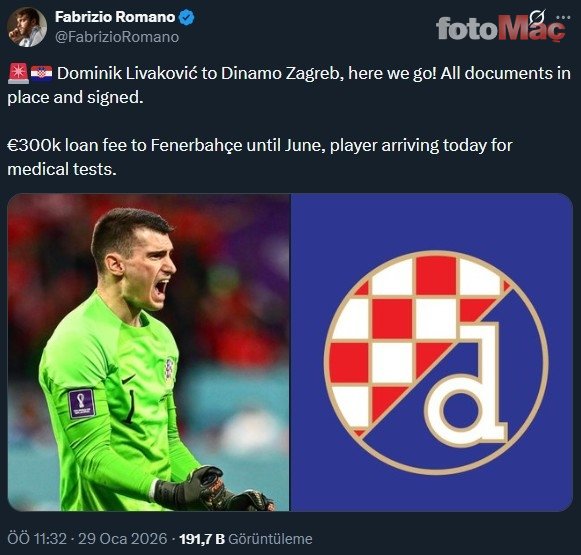Click the Dinamo Zagreb crest emblem
The width and height of the screenshot is (581, 555).
click(x=436, y=362)
